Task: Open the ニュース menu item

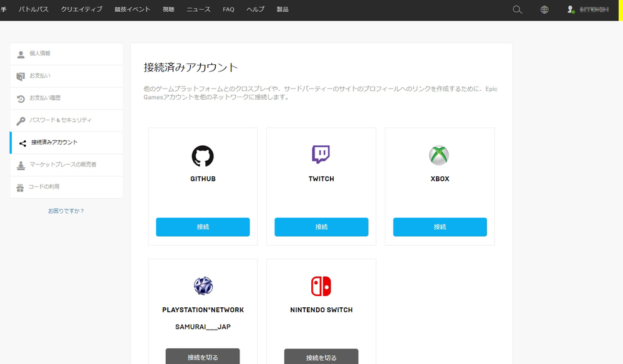Action: click(199, 9)
